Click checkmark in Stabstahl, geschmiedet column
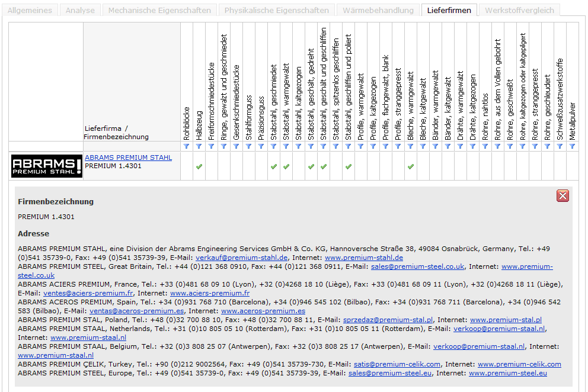588x392 pixels. click(273, 167)
